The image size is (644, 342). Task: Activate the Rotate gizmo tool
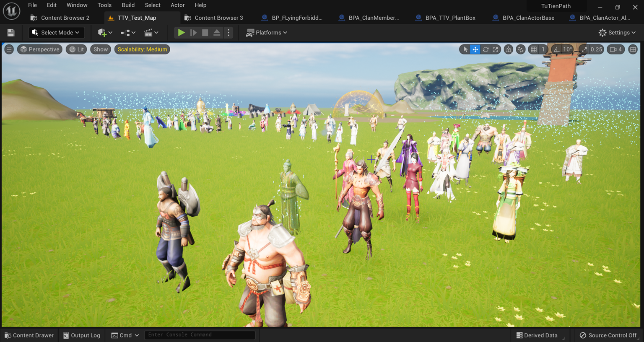(x=486, y=49)
